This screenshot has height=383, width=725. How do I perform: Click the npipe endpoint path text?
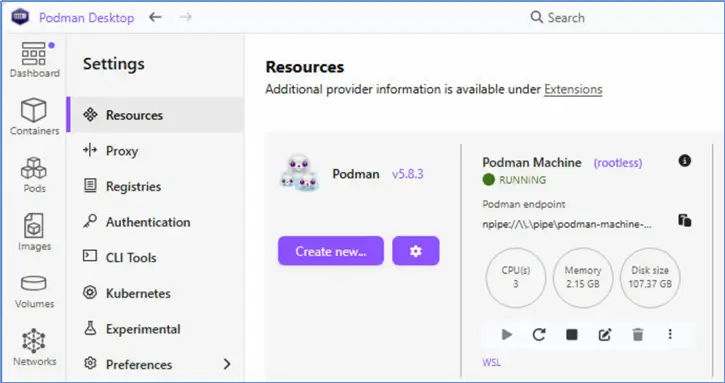pos(567,224)
